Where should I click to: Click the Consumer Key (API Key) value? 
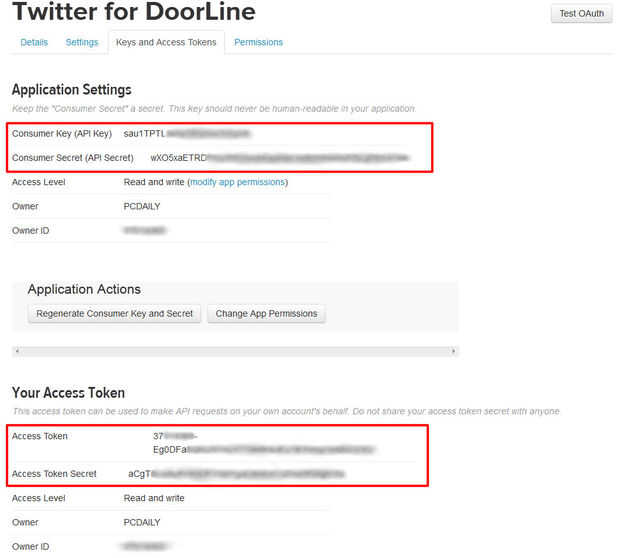point(186,133)
